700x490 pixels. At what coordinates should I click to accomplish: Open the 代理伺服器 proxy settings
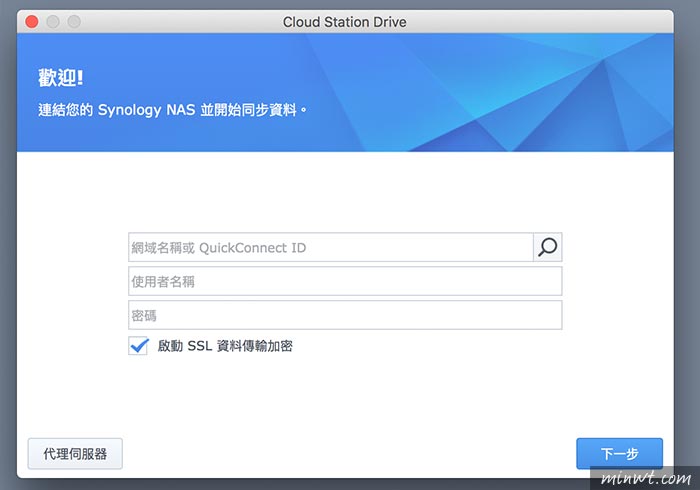point(75,453)
